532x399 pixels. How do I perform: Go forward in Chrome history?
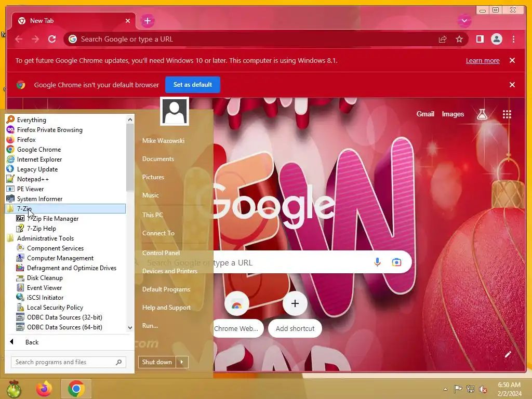tap(35, 39)
